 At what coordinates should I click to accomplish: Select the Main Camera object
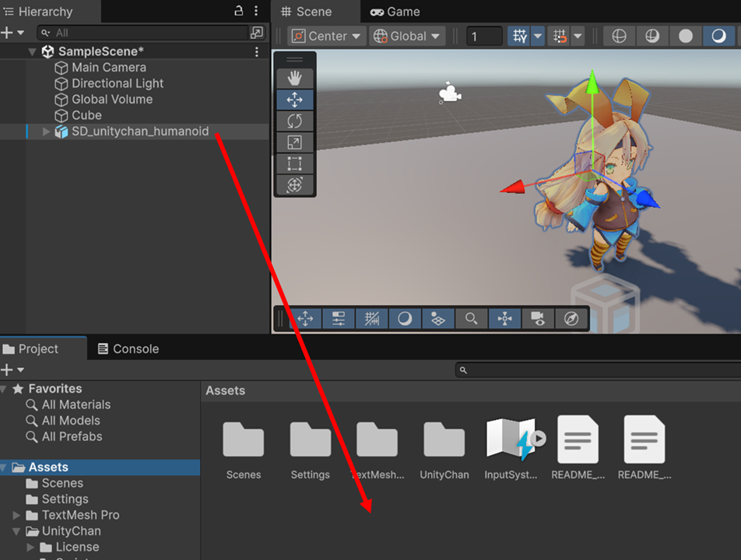(x=108, y=68)
